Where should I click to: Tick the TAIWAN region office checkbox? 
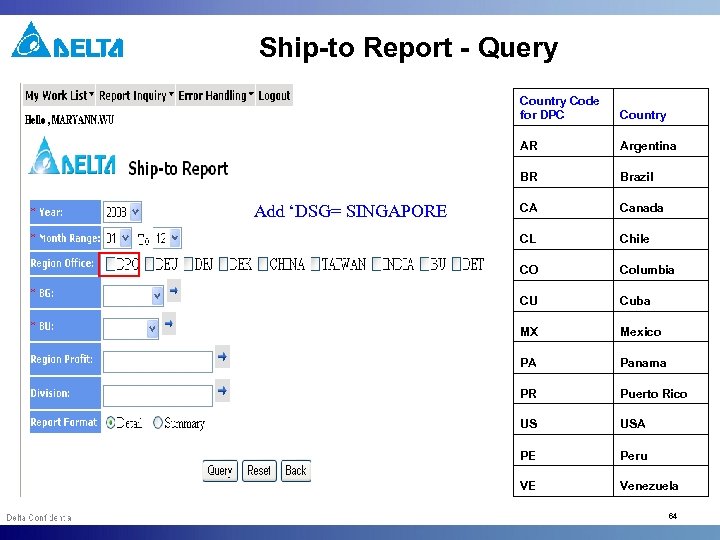(315, 264)
